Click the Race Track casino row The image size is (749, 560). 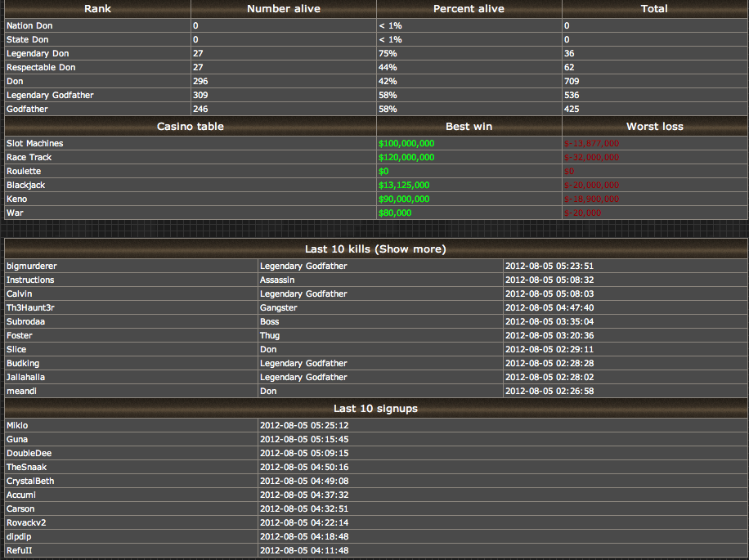pyautogui.click(x=375, y=157)
